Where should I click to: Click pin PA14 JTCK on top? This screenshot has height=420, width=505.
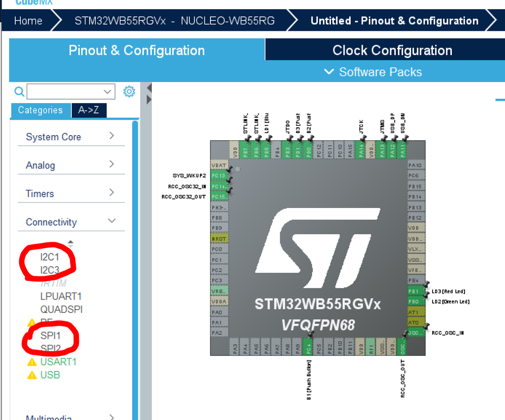tap(361, 149)
